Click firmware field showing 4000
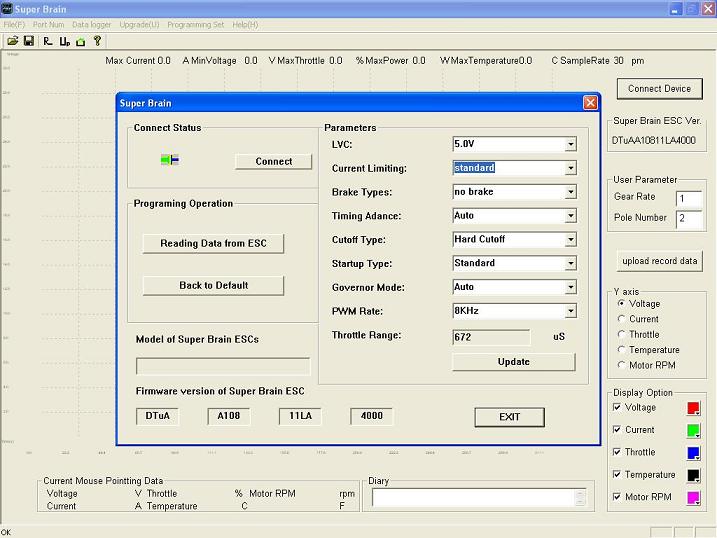Viewport: 717px width, 538px height. (371, 416)
